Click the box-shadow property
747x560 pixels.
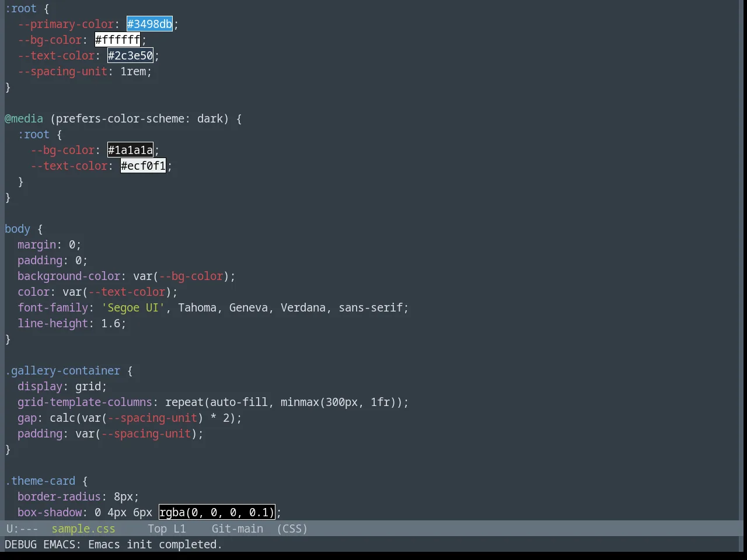[x=50, y=512]
